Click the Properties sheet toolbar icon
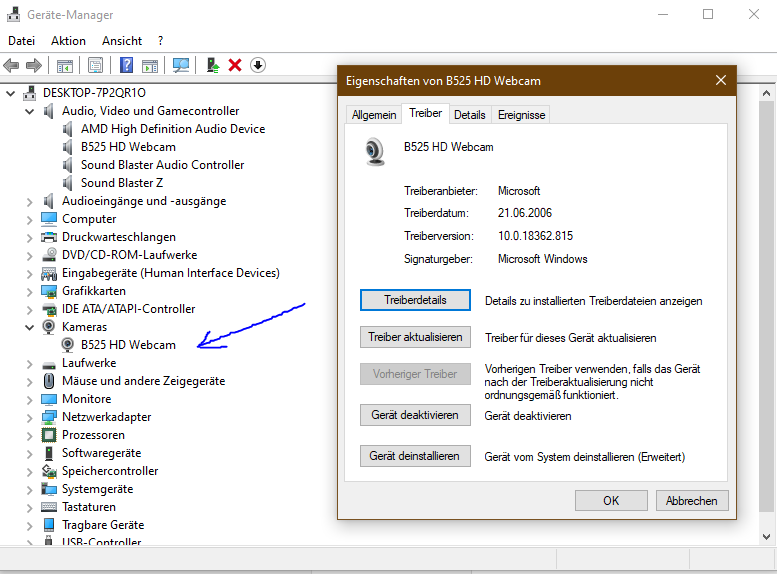The image size is (777, 574). pyautogui.click(x=95, y=65)
